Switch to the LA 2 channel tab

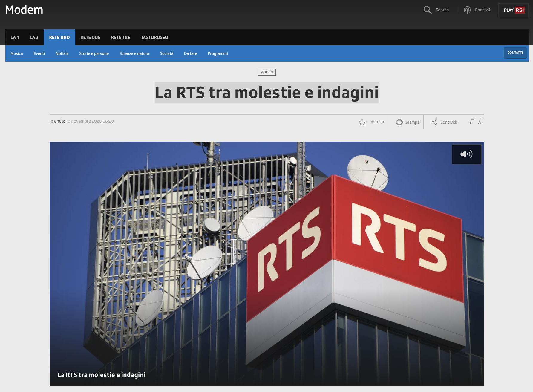34,37
